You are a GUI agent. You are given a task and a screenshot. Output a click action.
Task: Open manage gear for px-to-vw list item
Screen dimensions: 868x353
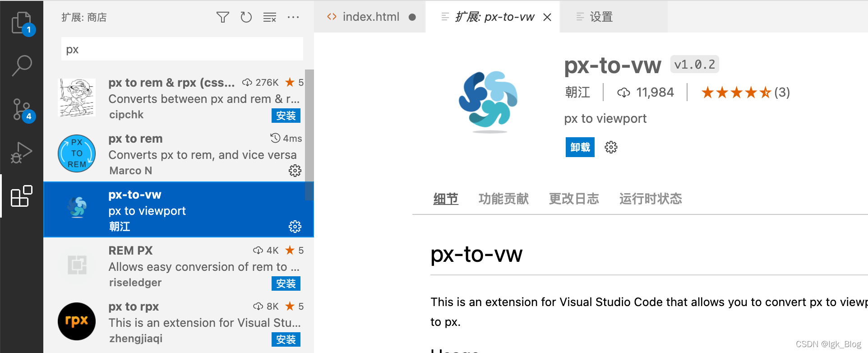coord(295,227)
